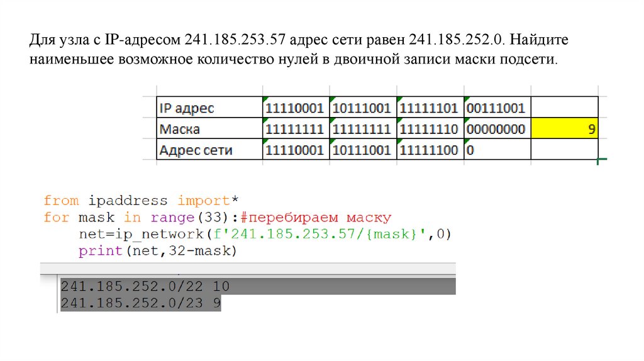644x361 pixels.
Task: Click the first Маска octet cell 11111111
Action: tap(296, 128)
